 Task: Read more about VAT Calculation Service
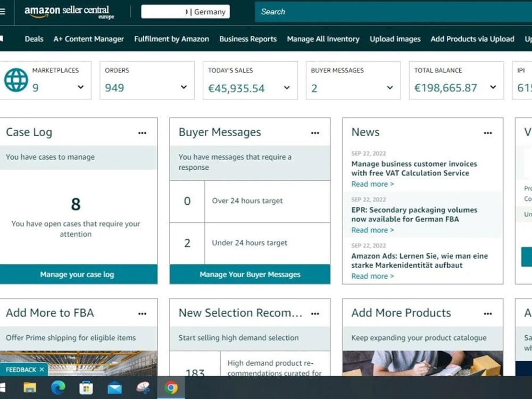click(x=372, y=184)
